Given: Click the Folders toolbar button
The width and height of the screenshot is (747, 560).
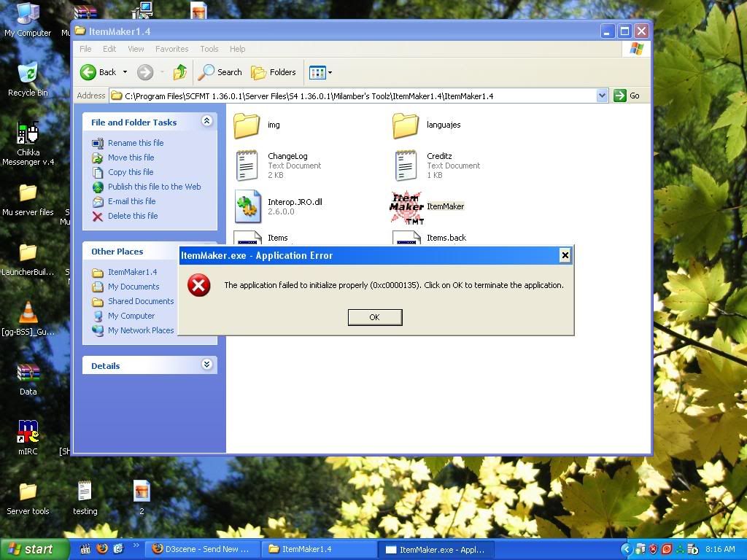Looking at the screenshot, I should (x=274, y=72).
